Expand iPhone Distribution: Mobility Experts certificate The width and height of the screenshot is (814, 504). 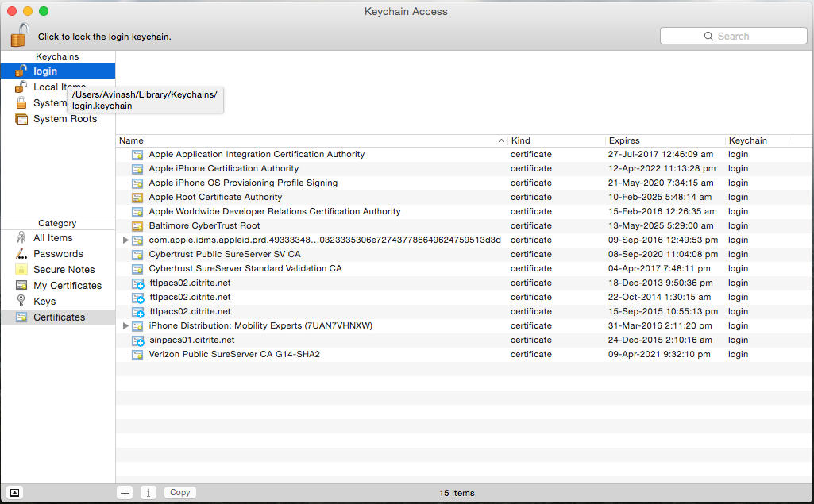(125, 325)
